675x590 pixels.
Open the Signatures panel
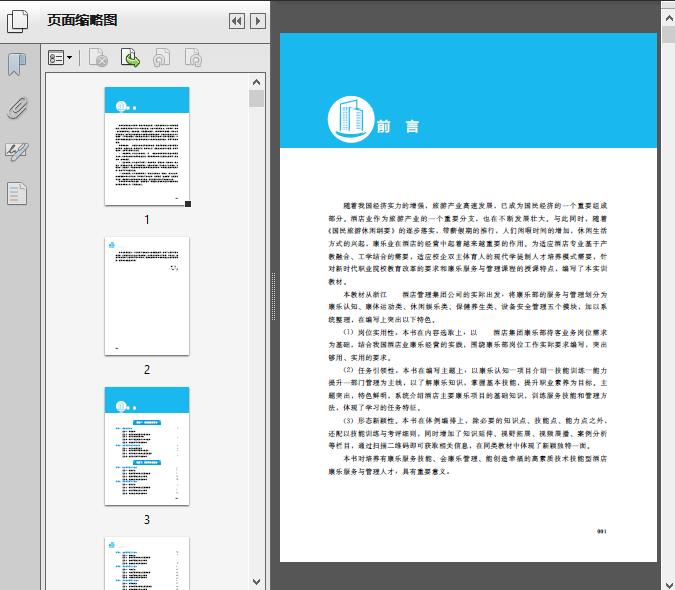pyautogui.click(x=17, y=151)
